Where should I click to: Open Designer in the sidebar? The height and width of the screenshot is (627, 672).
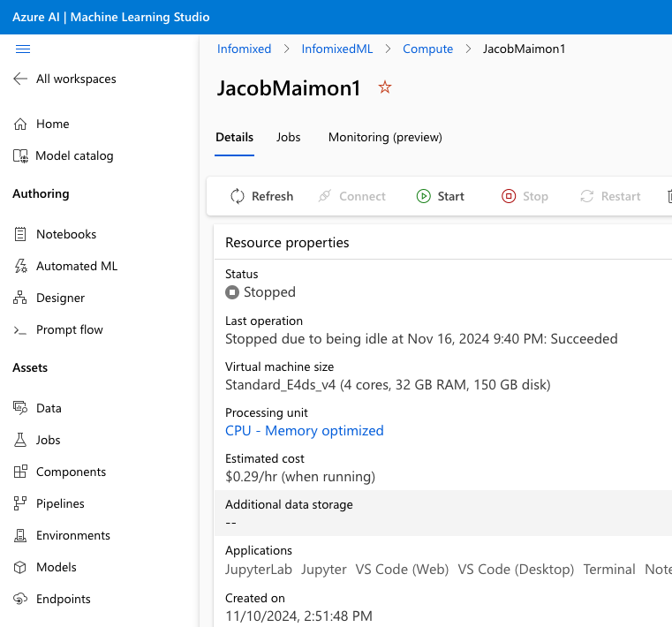tap(60, 298)
